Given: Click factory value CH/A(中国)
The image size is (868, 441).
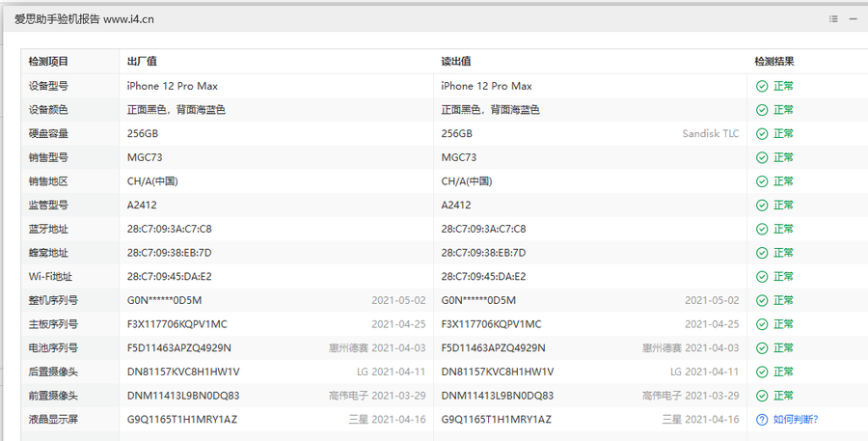Looking at the screenshot, I should 152,181.
